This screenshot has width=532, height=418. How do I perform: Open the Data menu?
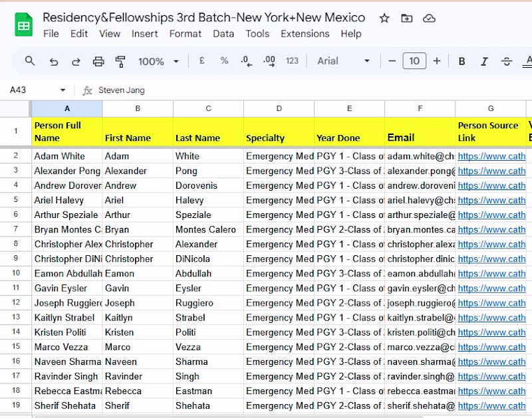click(223, 34)
